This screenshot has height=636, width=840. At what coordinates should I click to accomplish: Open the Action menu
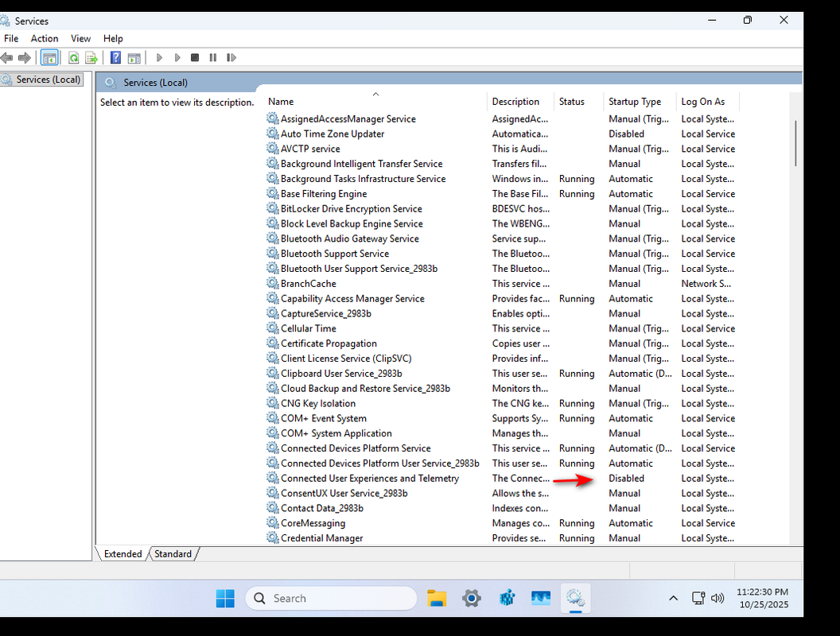coord(45,38)
